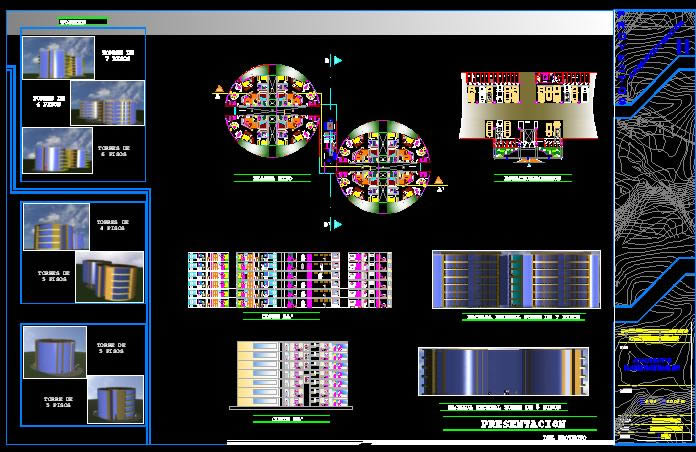The image size is (696, 452).
Task: Select the orange section marker left of plan
Action: (x=217, y=93)
